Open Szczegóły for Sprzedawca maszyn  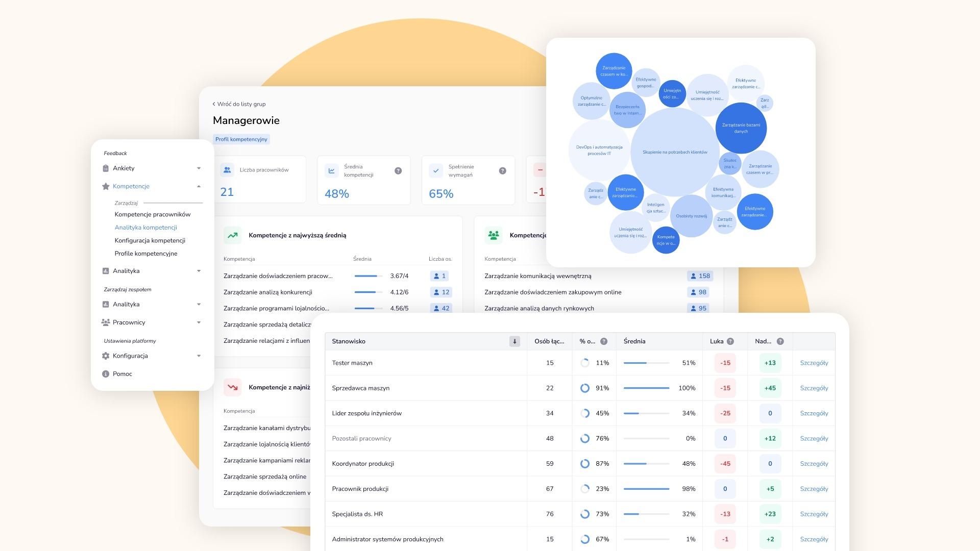pyautogui.click(x=814, y=388)
